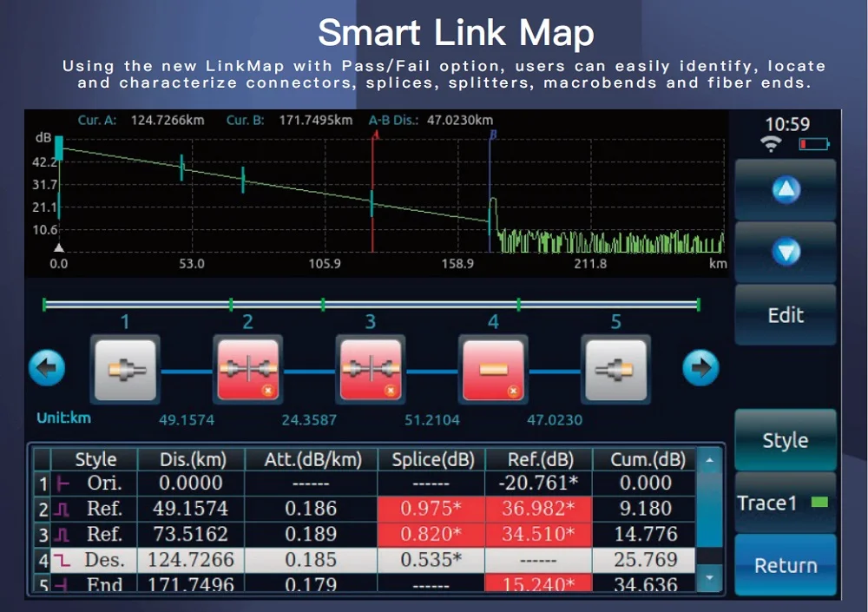Viewport: 868px width, 612px height.
Task: Click the event table scrollbar thumb
Action: pos(709,509)
